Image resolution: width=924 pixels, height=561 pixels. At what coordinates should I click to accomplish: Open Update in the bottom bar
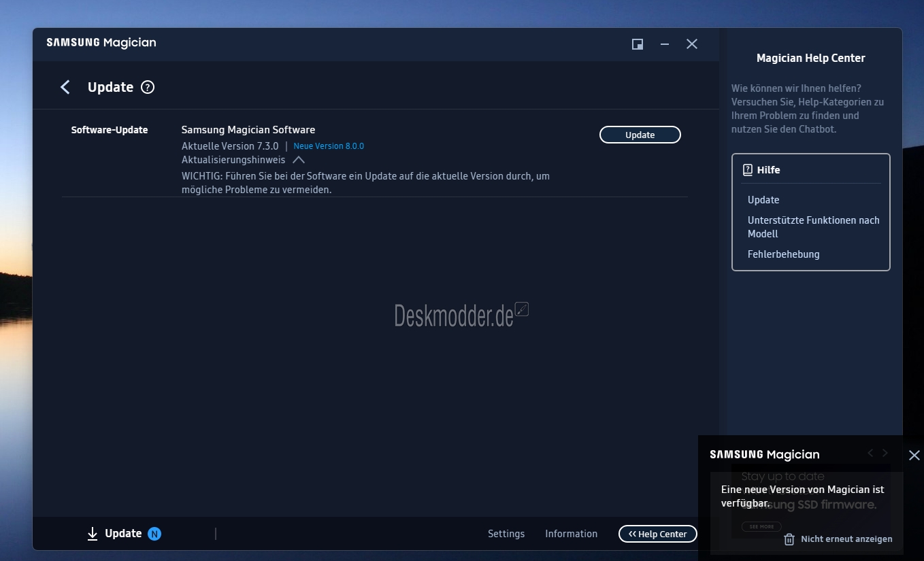click(123, 534)
